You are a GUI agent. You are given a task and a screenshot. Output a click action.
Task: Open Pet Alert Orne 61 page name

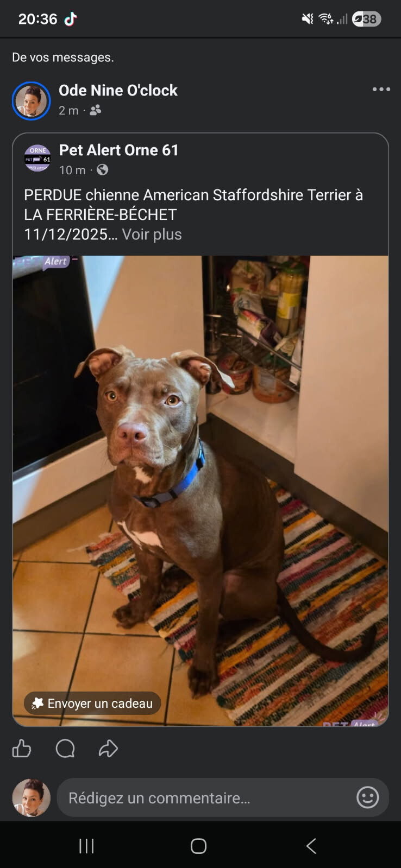click(119, 150)
